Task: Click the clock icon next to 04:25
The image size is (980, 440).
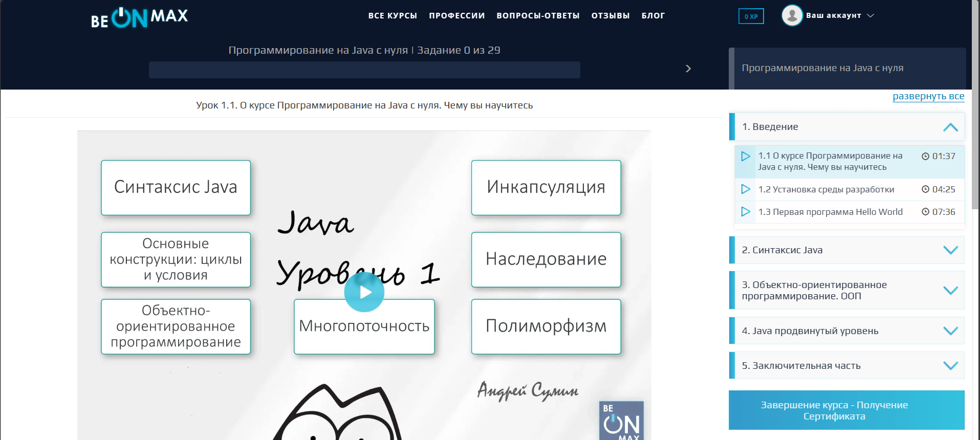Action: coord(925,189)
